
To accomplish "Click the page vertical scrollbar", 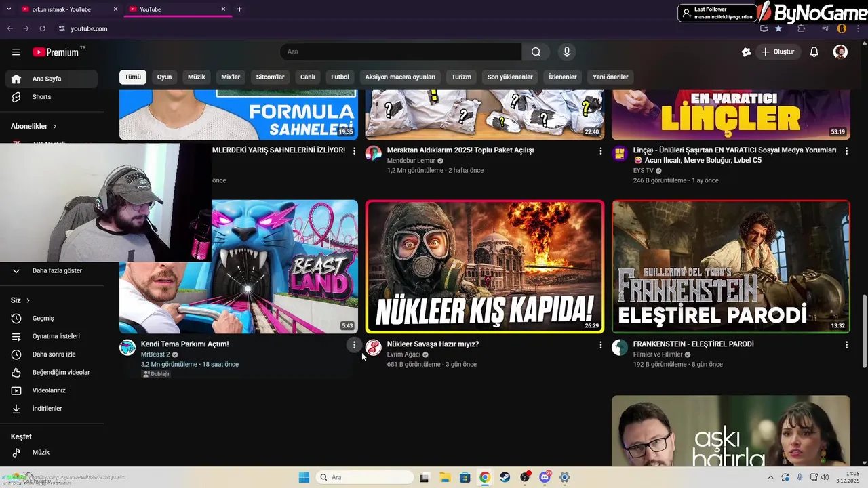I will (864, 331).
